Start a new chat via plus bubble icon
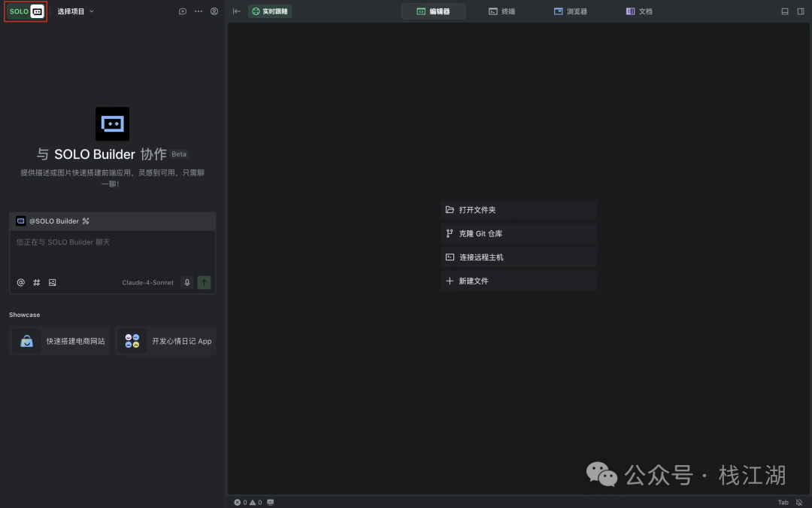This screenshot has width=812, height=508. point(183,11)
